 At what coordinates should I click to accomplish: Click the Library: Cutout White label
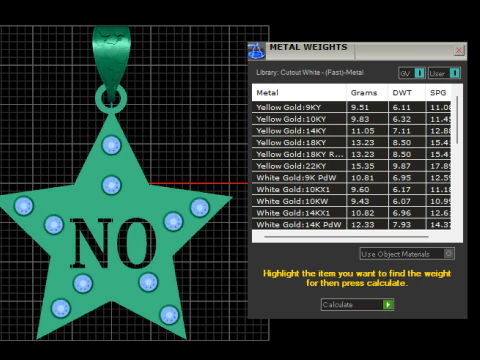[x=310, y=72]
